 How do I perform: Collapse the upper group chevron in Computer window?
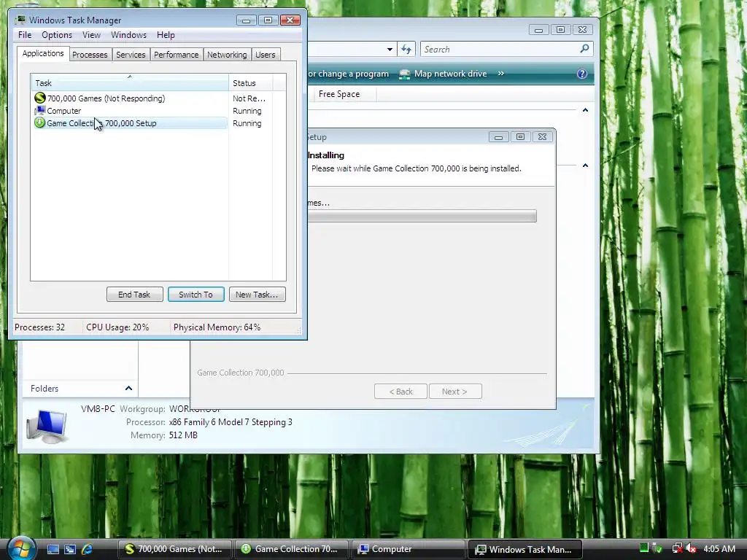click(586, 110)
